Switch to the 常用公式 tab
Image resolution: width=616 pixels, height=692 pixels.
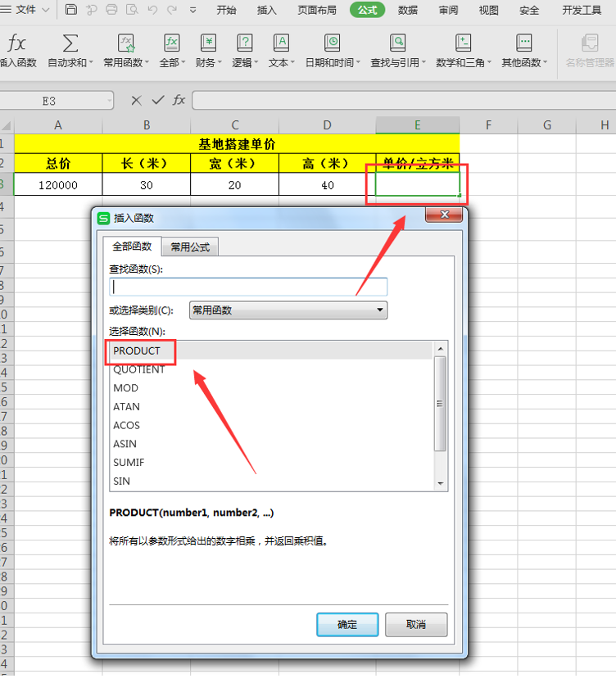point(190,247)
